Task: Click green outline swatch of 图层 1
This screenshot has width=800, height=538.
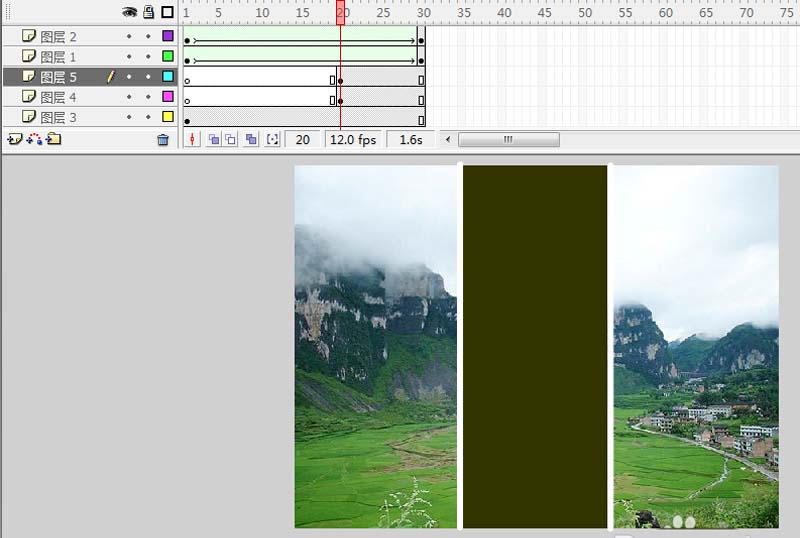Action: 168,56
